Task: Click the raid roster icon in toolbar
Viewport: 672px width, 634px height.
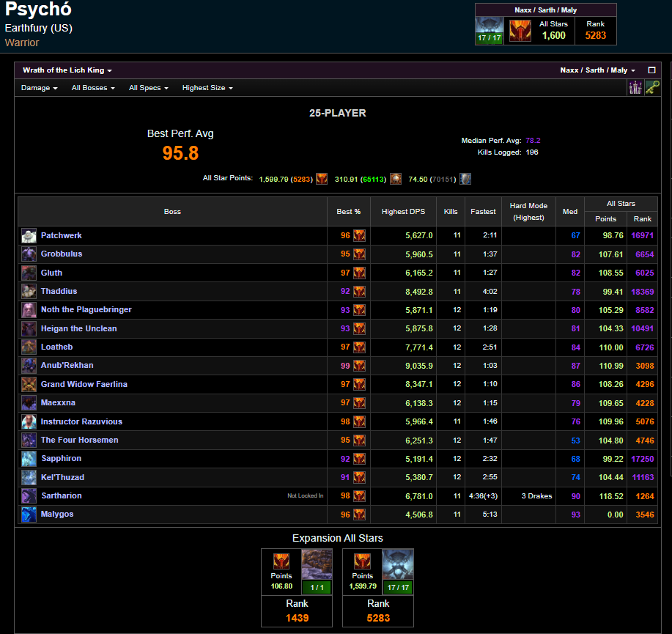Action: click(x=635, y=87)
